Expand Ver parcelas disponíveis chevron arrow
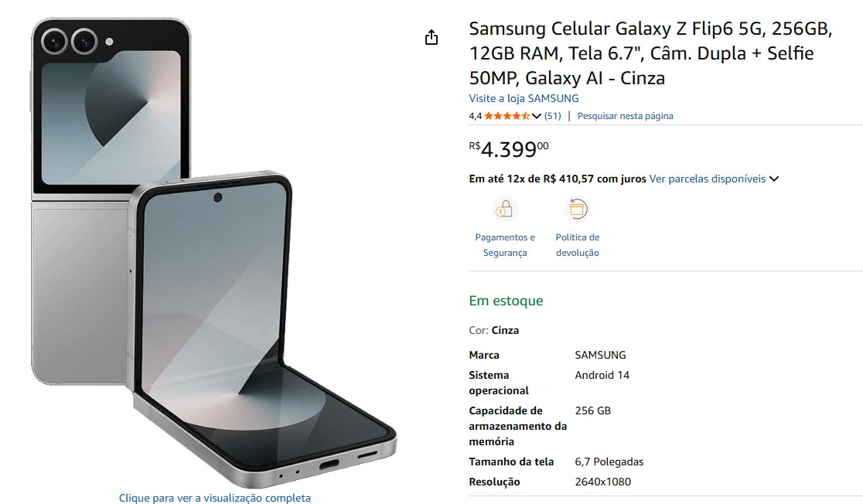Image resolution: width=863 pixels, height=504 pixels. (x=774, y=179)
